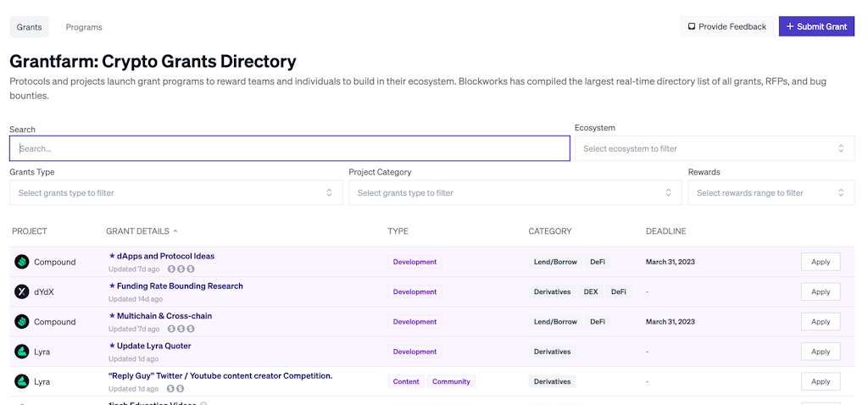Switch to the Programs tab
The height and width of the screenshot is (405, 868).
coord(84,27)
